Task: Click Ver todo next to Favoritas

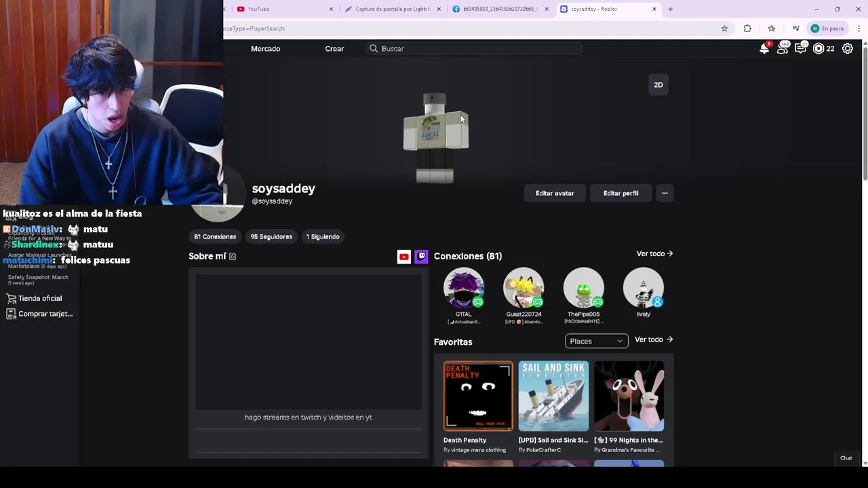Action: [x=654, y=340]
